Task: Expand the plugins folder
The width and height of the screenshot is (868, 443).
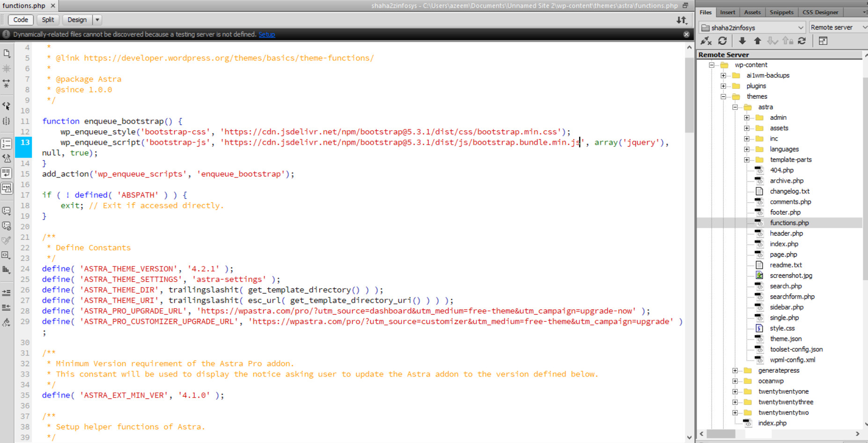Action: (723, 86)
